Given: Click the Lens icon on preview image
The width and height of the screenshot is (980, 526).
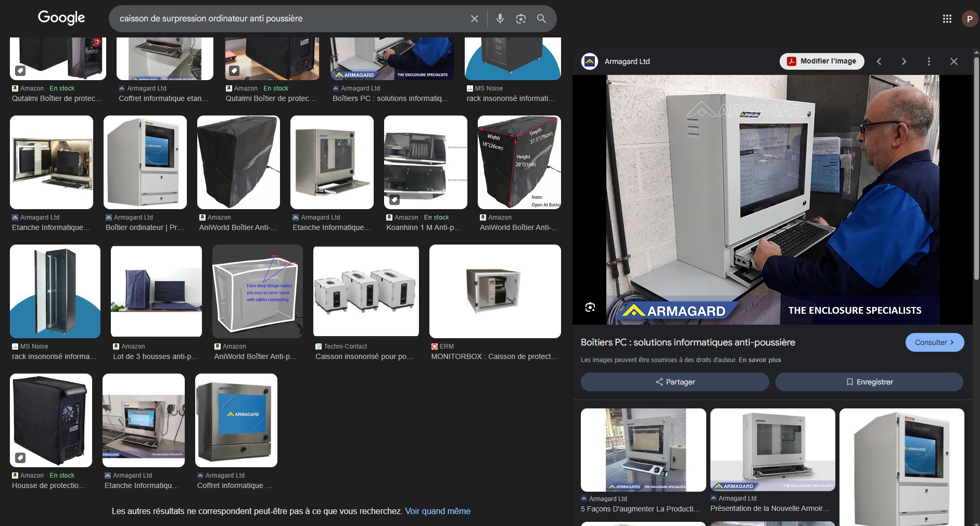Looking at the screenshot, I should coord(590,307).
